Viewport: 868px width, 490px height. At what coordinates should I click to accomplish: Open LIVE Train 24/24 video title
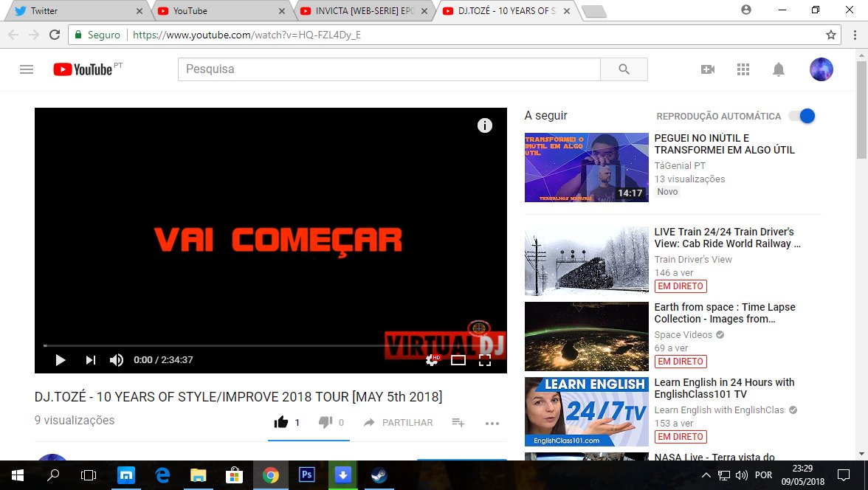pyautogui.click(x=728, y=238)
